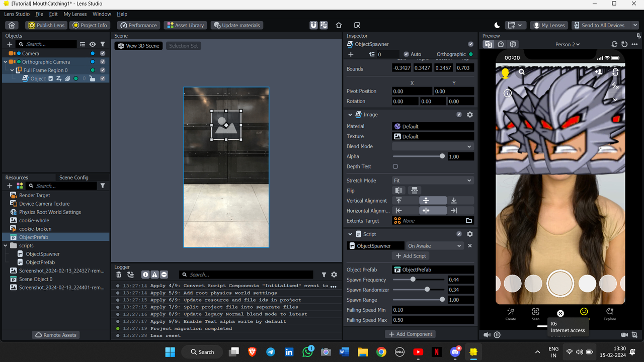Screen dimensions: 644x362
Task: Flip image vertically
Action: tap(415, 191)
